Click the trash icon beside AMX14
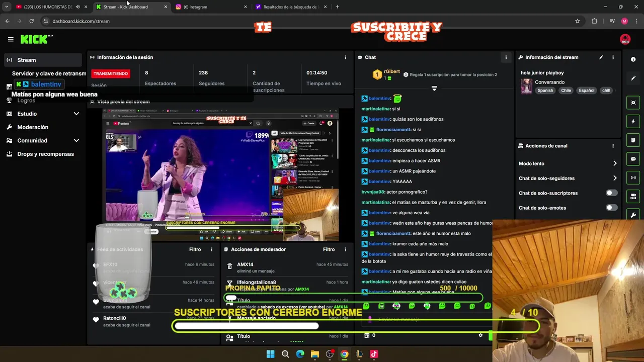The image size is (644, 362). (229, 266)
